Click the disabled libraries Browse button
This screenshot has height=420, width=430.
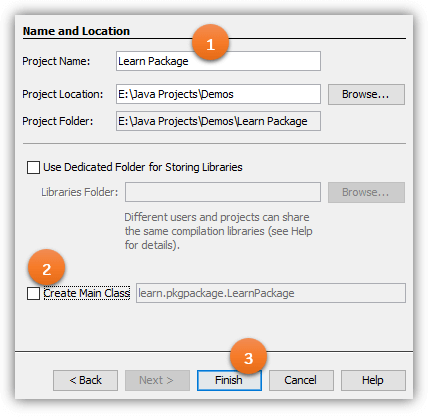pos(366,192)
